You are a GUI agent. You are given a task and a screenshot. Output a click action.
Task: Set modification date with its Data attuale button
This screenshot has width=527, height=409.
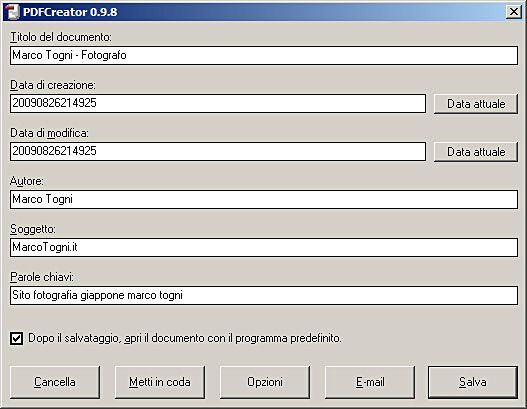tap(476, 152)
